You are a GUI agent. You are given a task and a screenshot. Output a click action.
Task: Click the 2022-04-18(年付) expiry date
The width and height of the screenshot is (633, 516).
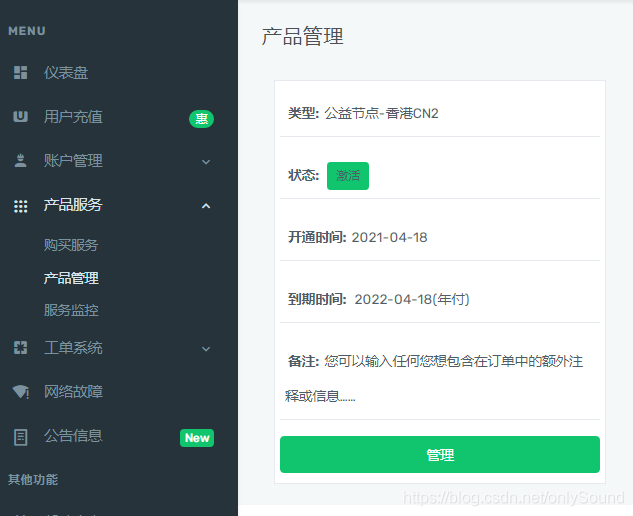click(411, 299)
